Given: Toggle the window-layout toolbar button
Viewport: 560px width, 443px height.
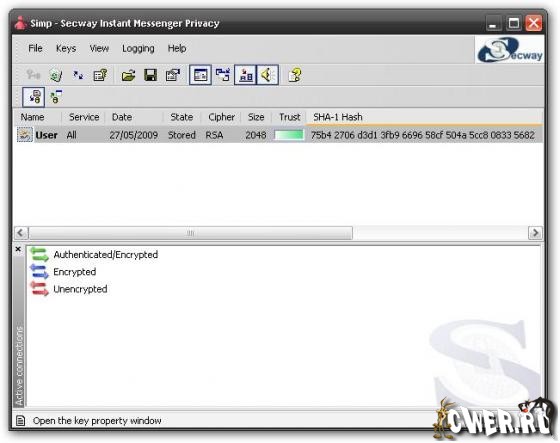Looking at the screenshot, I should (200, 75).
